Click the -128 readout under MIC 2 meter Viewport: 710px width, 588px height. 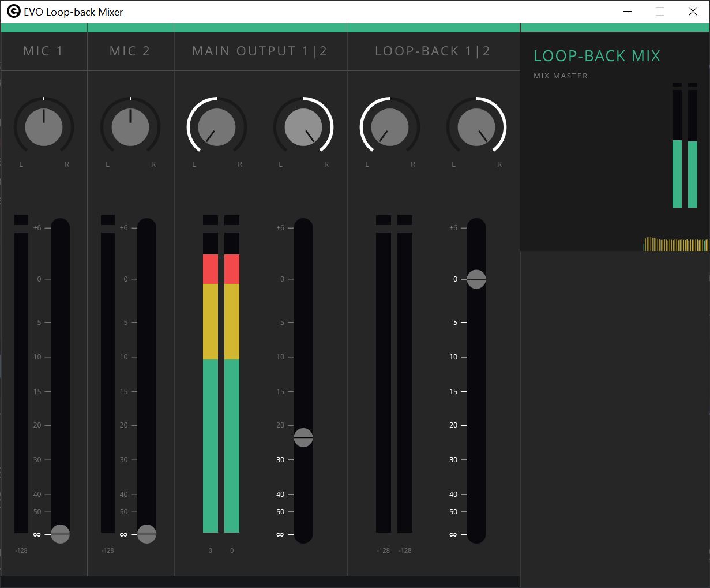click(x=108, y=550)
